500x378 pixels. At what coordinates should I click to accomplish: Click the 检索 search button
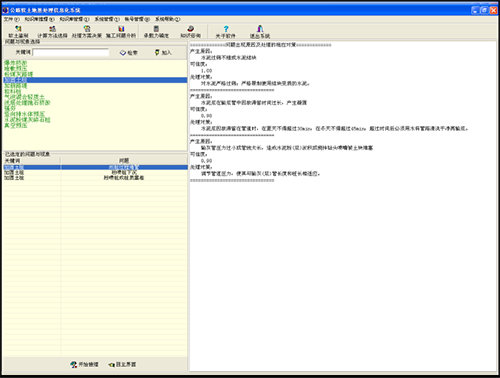[129, 53]
